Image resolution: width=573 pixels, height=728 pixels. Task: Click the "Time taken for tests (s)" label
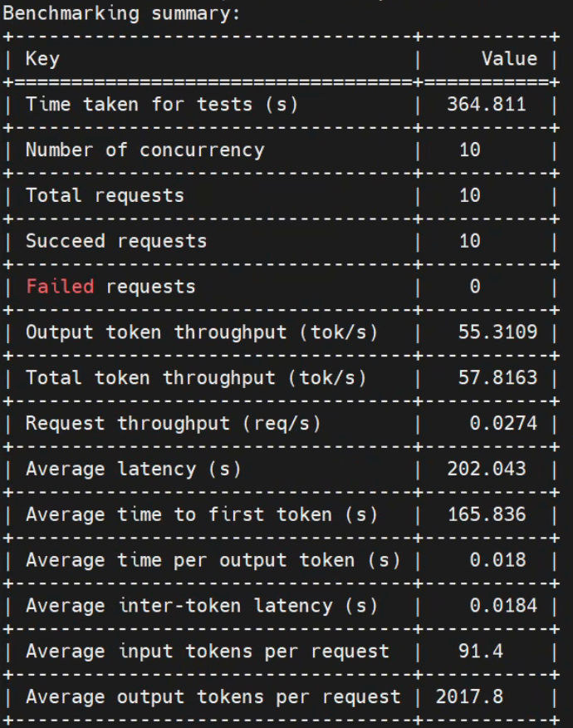point(161,105)
